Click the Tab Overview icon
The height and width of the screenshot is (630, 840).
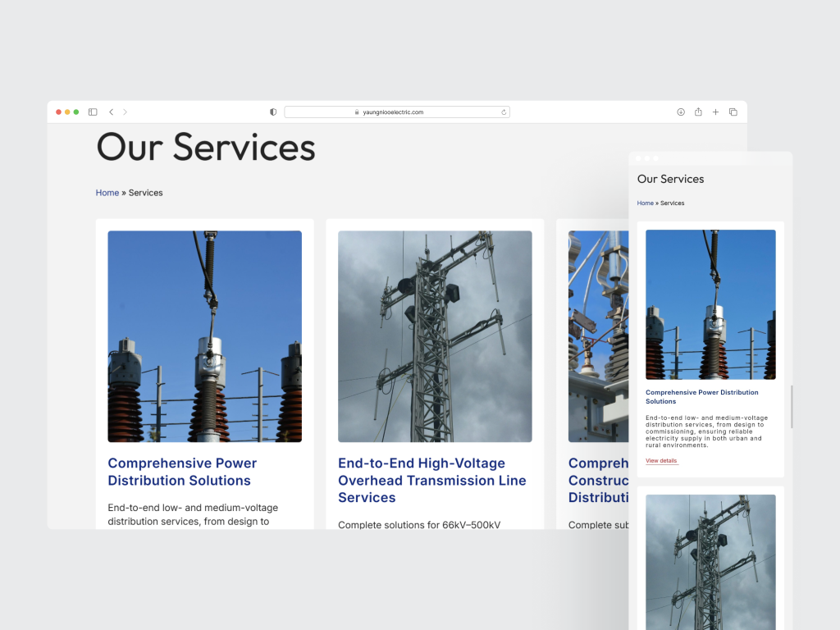[x=733, y=112]
